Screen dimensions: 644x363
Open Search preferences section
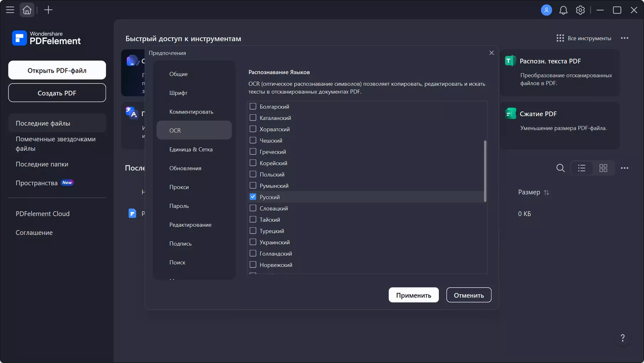point(194,262)
